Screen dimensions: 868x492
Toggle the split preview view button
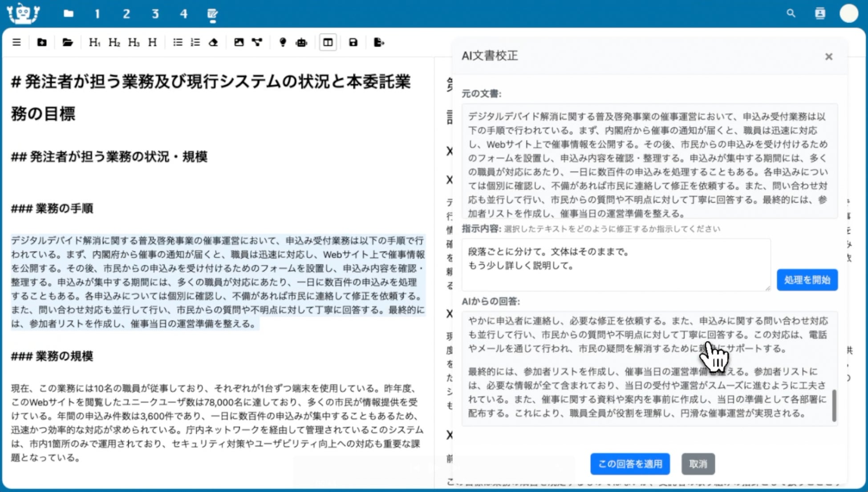328,43
